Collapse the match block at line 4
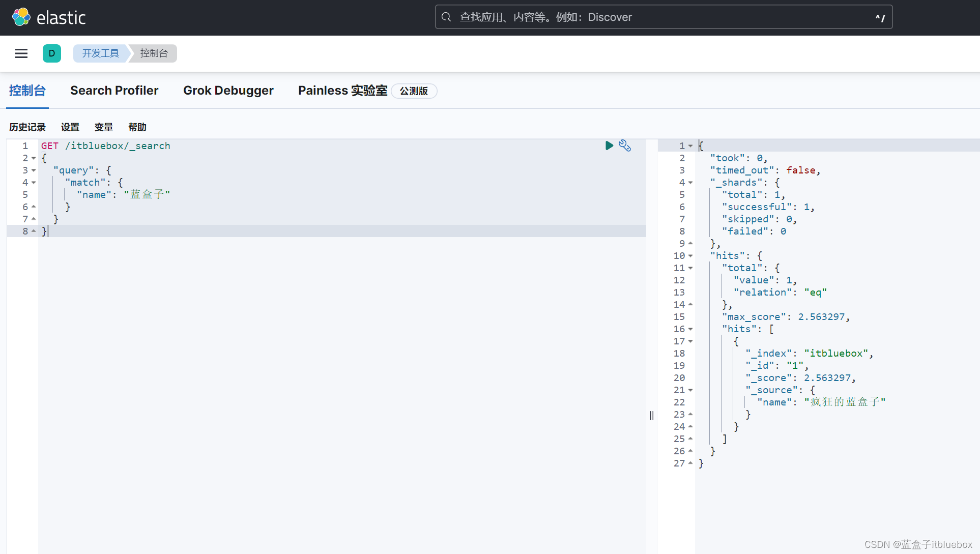The height and width of the screenshot is (554, 980). (x=34, y=183)
